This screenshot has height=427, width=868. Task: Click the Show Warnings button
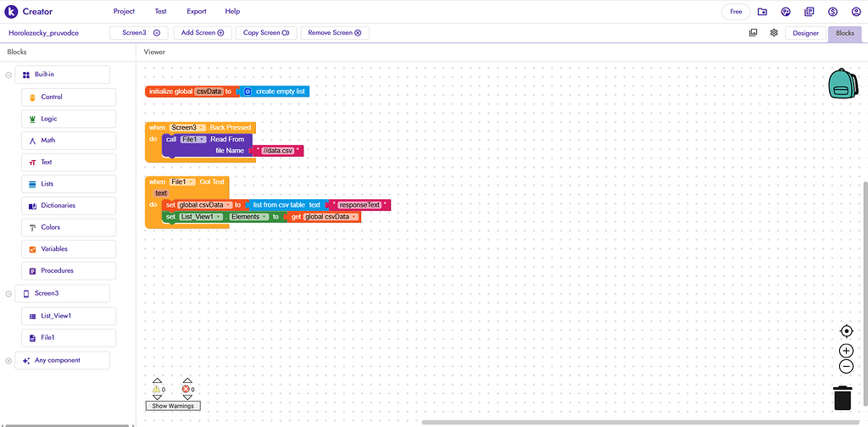pyautogui.click(x=173, y=406)
